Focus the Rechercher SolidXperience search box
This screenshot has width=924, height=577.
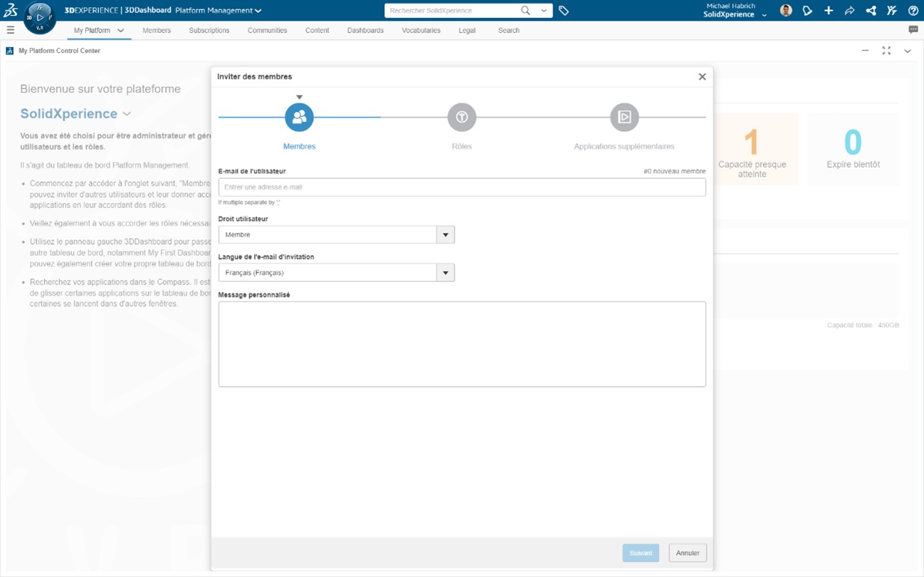451,10
